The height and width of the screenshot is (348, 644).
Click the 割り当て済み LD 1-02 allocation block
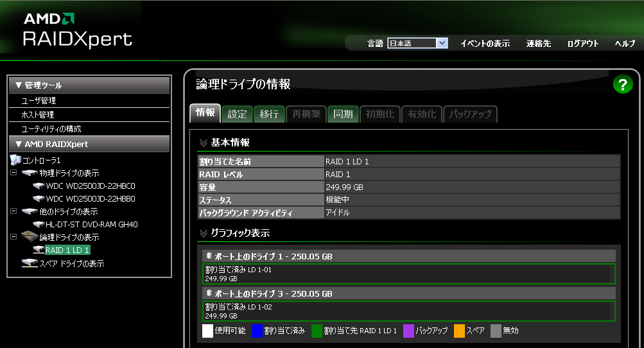(x=409, y=311)
